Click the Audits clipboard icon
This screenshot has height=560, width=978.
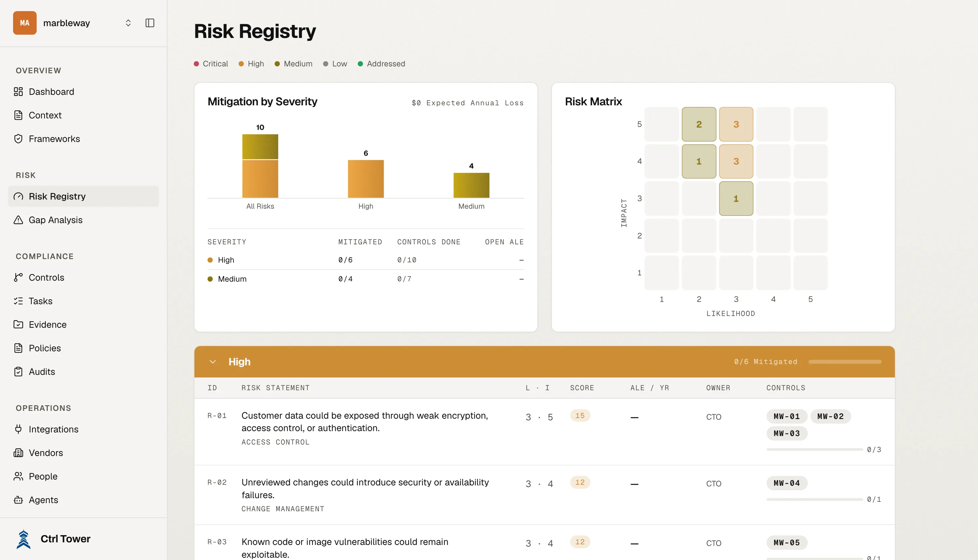18,372
